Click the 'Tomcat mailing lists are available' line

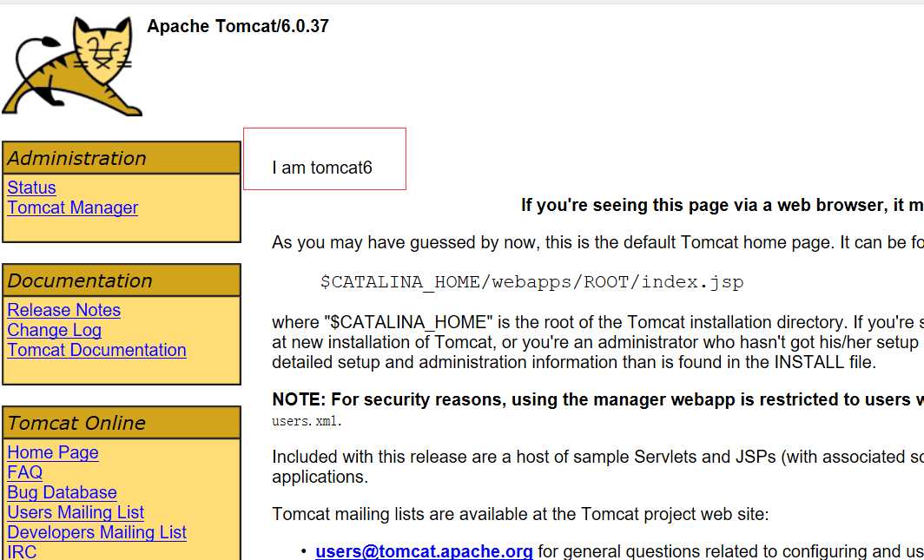click(520, 515)
